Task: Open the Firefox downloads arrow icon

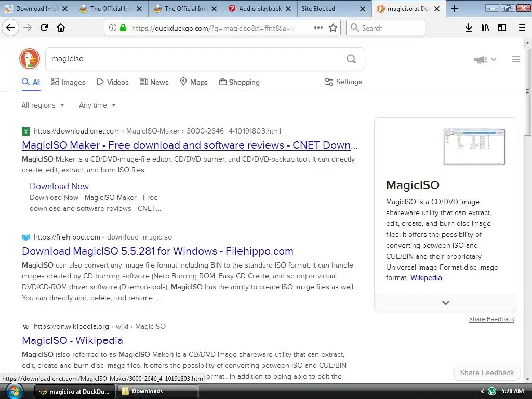Action: (469, 28)
